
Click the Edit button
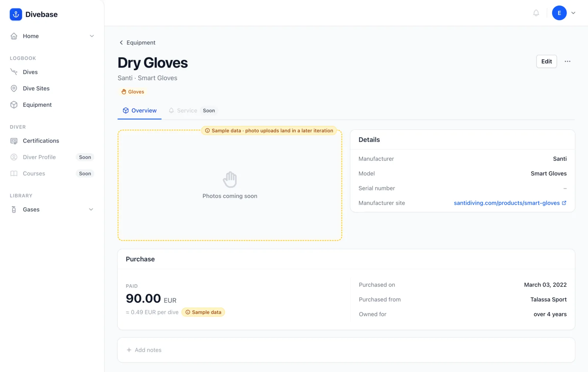(546, 61)
